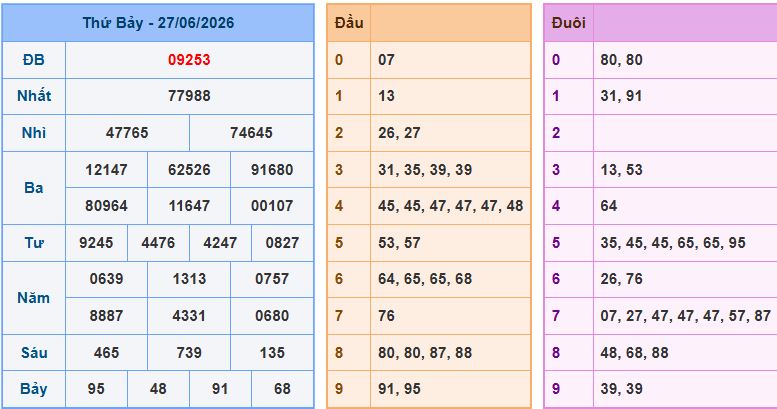Select the Đầu row 4 values
The image size is (777, 409).
[x=450, y=206]
